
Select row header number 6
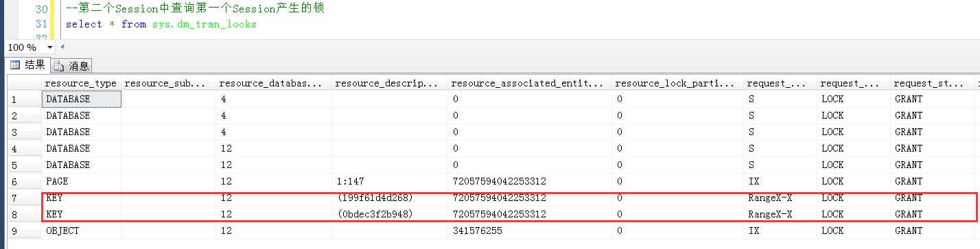pos(24,182)
